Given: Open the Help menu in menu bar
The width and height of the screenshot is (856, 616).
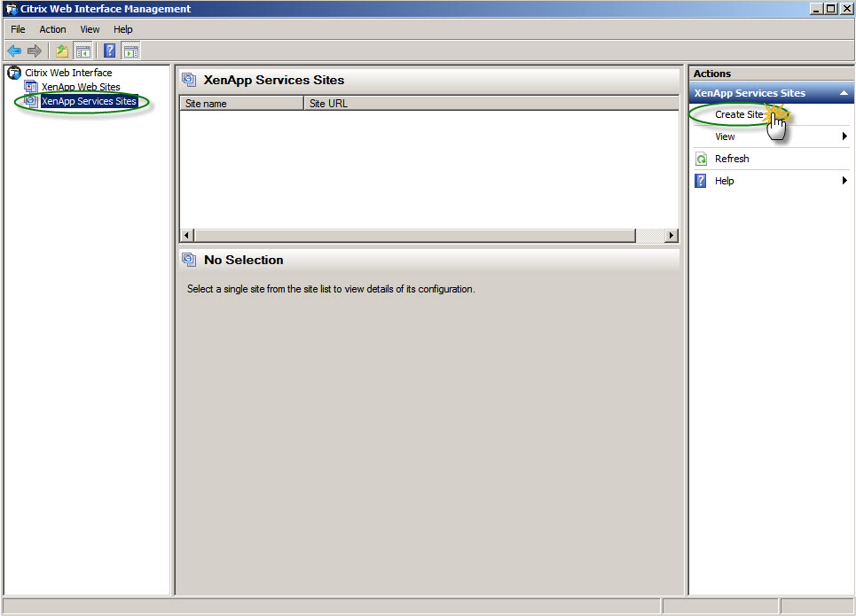Looking at the screenshot, I should pos(122,29).
